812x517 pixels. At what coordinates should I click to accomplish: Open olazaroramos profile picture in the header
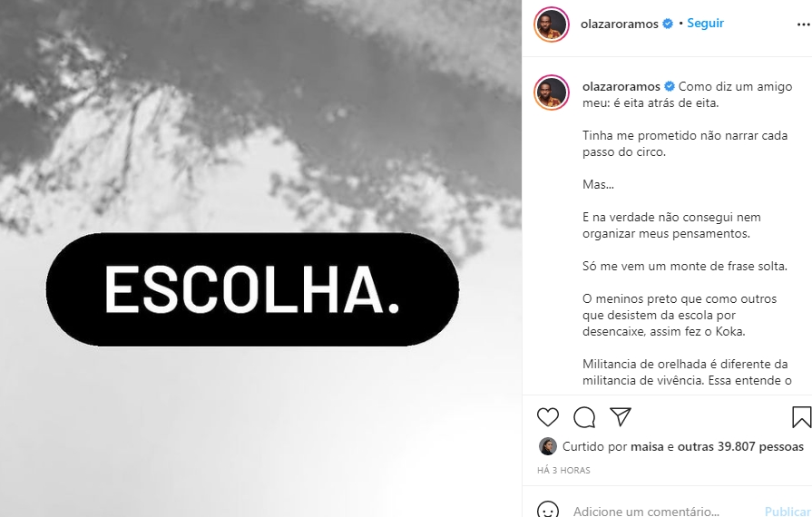click(552, 24)
